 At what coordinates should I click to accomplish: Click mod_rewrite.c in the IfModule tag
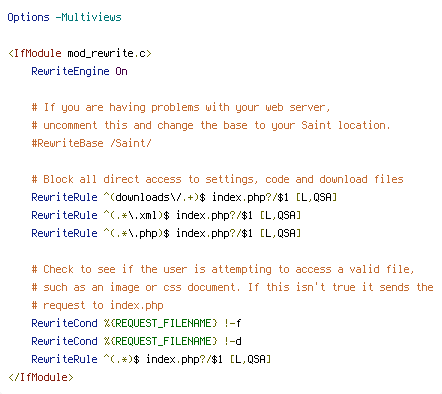(x=106, y=53)
